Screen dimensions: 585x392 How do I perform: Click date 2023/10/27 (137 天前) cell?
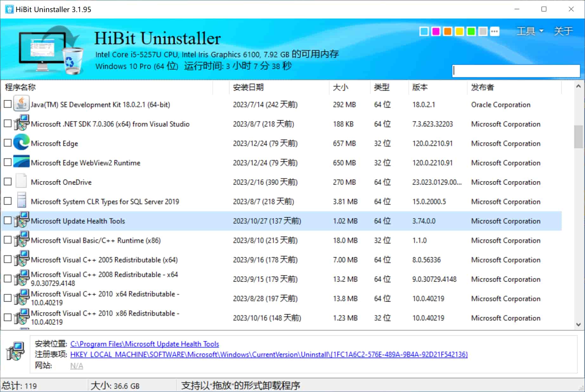click(x=267, y=221)
